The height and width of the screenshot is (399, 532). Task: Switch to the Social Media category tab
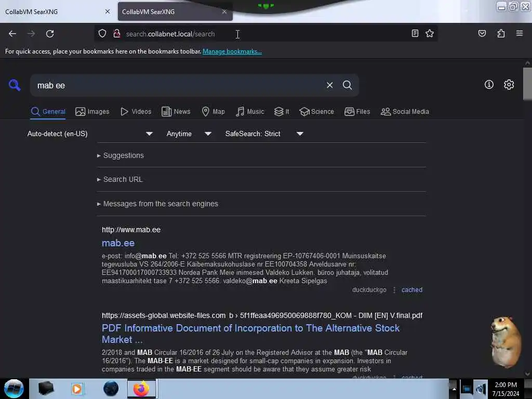click(x=405, y=112)
